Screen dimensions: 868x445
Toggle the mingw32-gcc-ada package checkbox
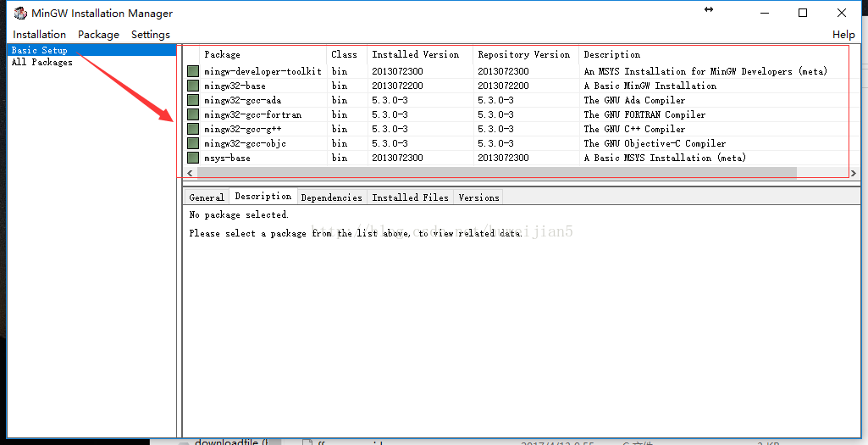[192, 100]
